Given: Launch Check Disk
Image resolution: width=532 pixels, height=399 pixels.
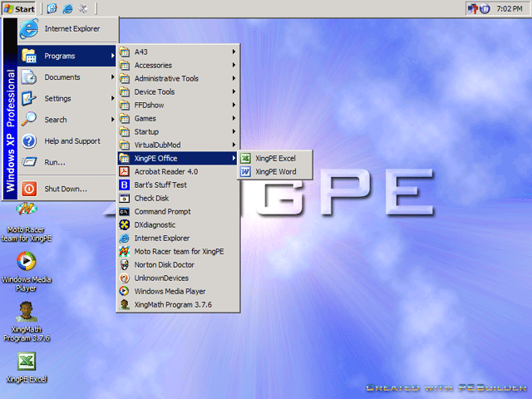Looking at the screenshot, I should 177,198.
